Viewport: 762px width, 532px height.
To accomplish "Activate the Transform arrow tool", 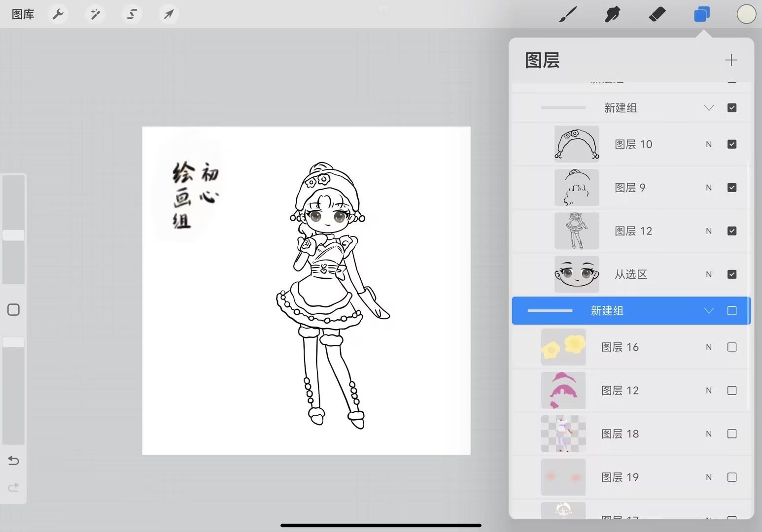I will coord(169,14).
